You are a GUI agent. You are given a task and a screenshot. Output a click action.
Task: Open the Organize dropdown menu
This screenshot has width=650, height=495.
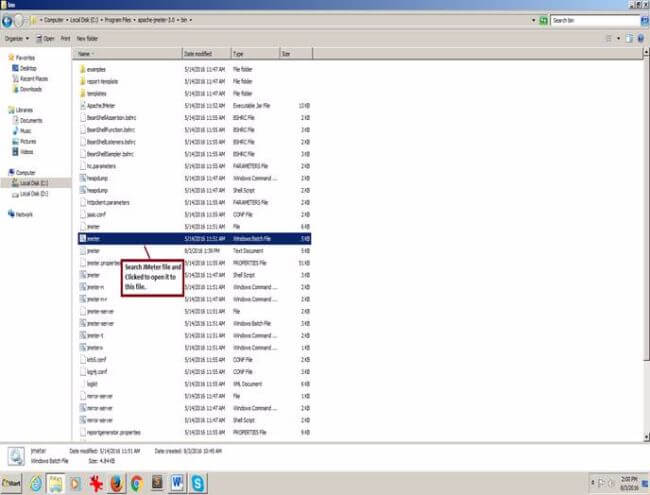17,39
